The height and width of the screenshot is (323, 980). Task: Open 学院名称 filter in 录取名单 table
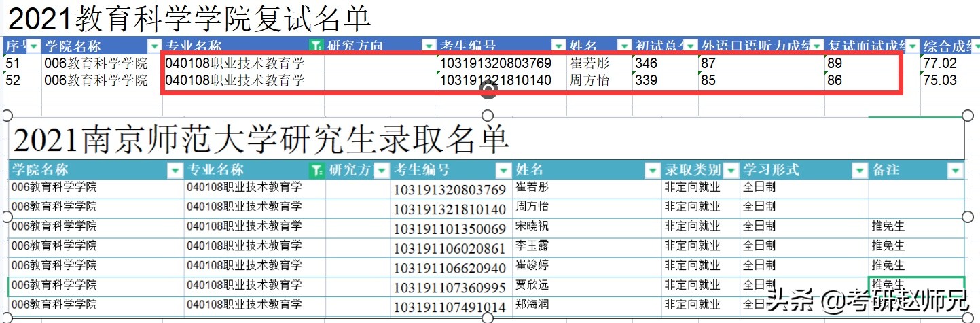point(176,170)
